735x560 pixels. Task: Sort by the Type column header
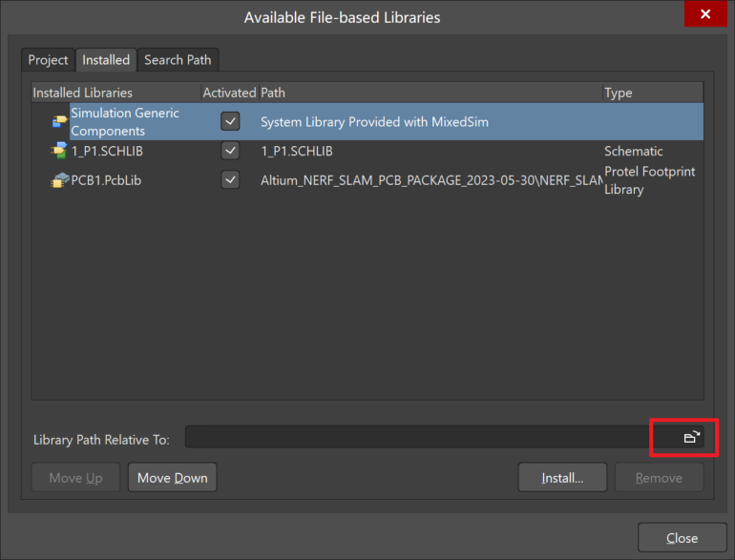tap(619, 93)
